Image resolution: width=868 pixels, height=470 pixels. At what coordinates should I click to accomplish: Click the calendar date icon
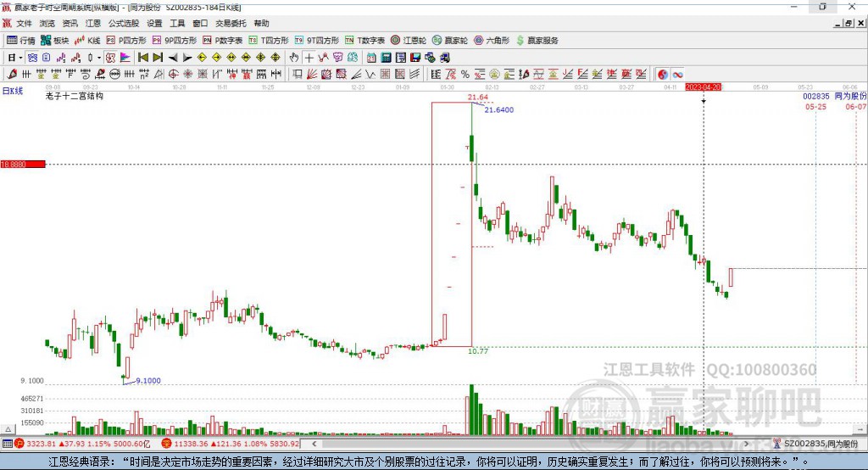click(371, 57)
